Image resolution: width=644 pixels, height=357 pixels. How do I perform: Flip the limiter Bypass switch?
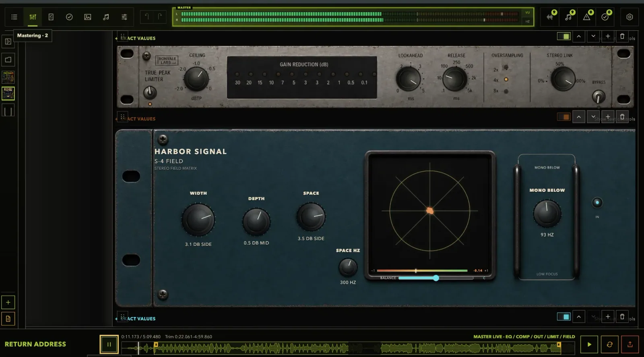pos(599,96)
